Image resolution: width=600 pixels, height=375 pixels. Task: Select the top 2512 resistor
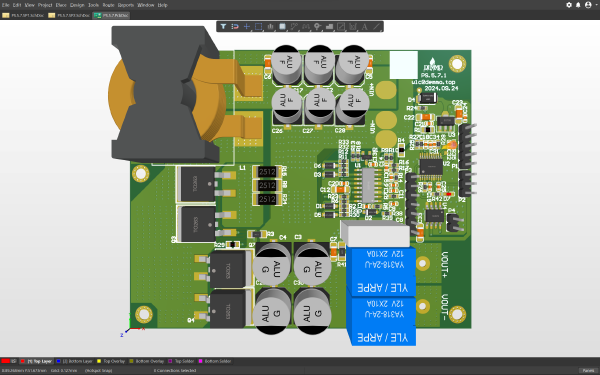(267, 172)
